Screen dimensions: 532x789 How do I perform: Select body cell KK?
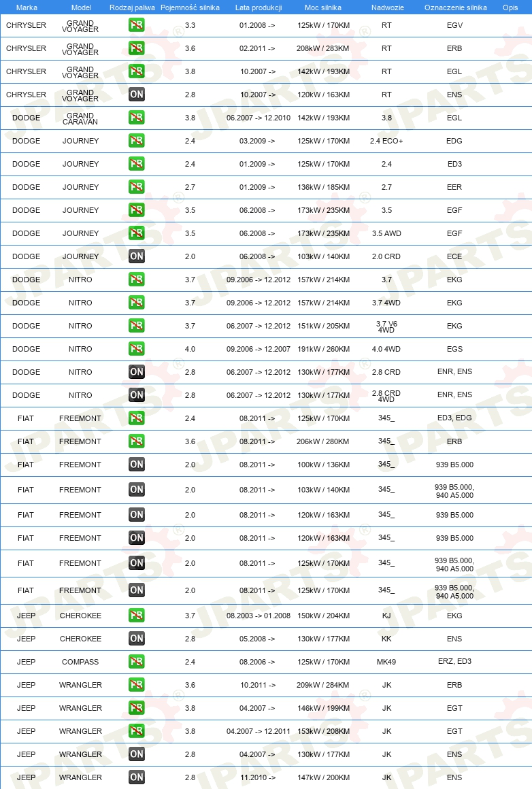(386, 639)
